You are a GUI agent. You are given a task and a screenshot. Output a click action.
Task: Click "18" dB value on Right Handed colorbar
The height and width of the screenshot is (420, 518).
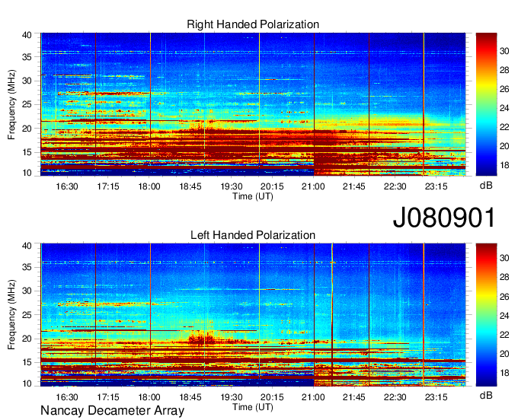click(x=504, y=165)
